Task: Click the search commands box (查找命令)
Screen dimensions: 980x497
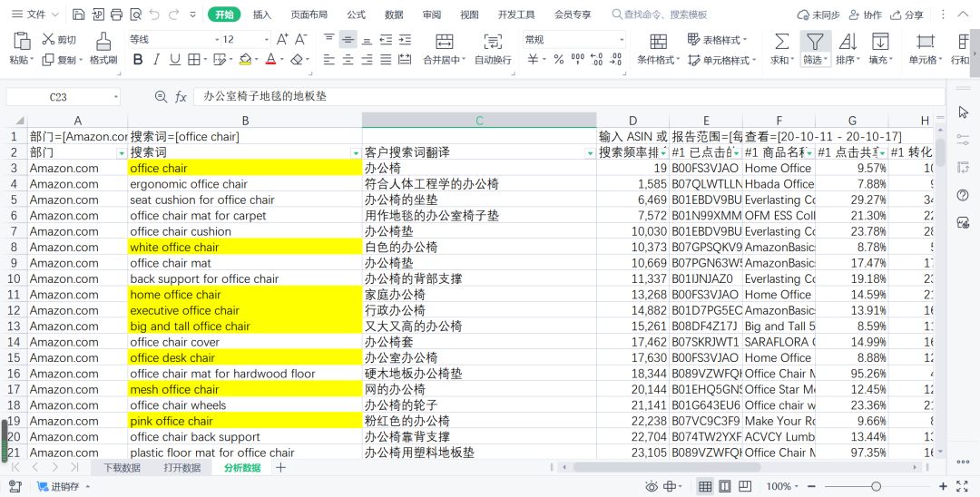Action: [660, 15]
